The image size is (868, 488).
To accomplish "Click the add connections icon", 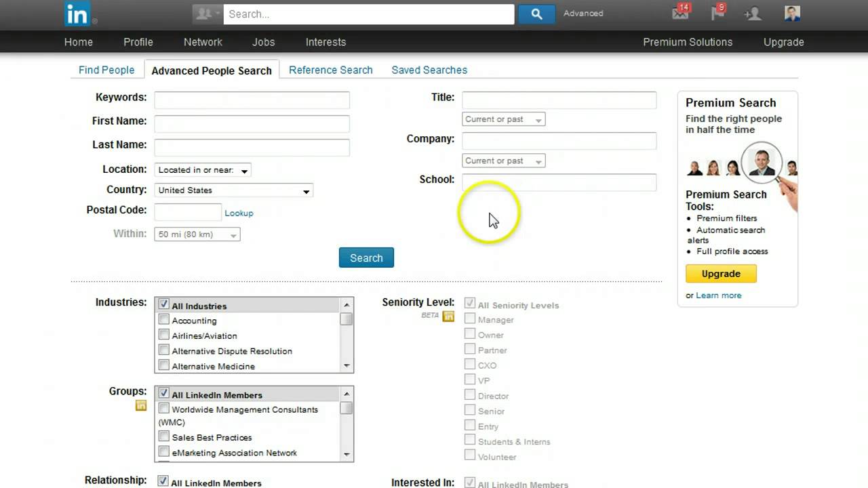I will [x=752, y=14].
